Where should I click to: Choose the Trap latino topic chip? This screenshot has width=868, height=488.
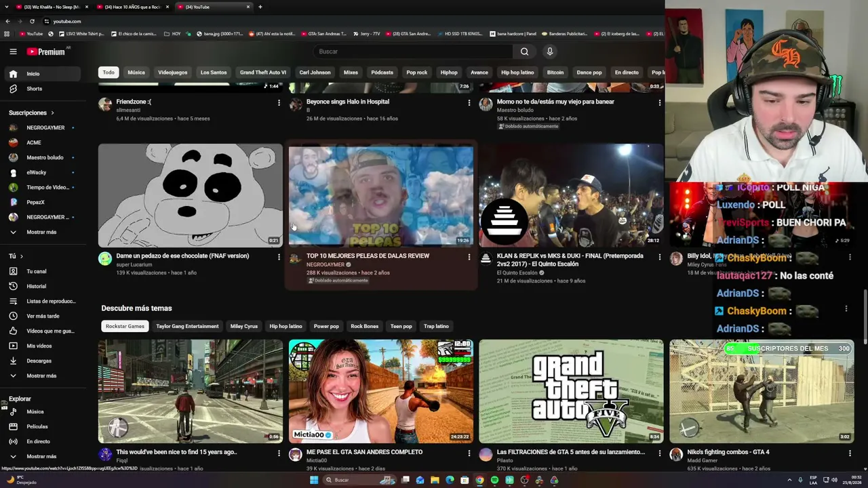437,326
